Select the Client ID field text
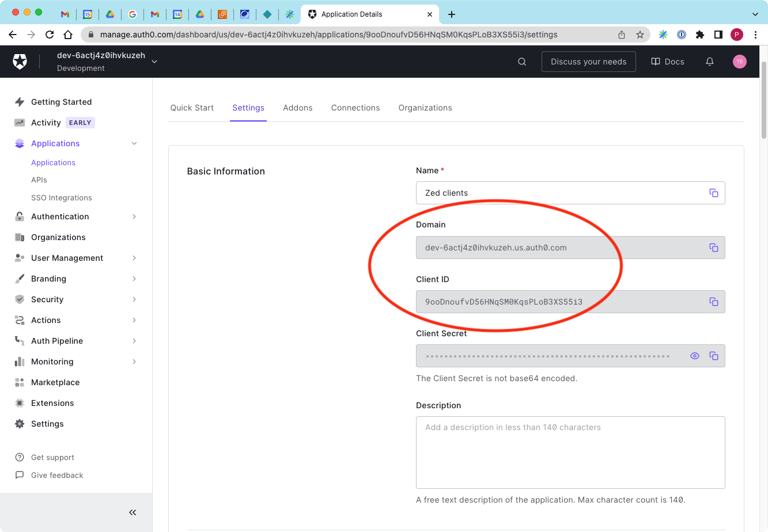Viewport: 768px width, 532px height. (504, 302)
